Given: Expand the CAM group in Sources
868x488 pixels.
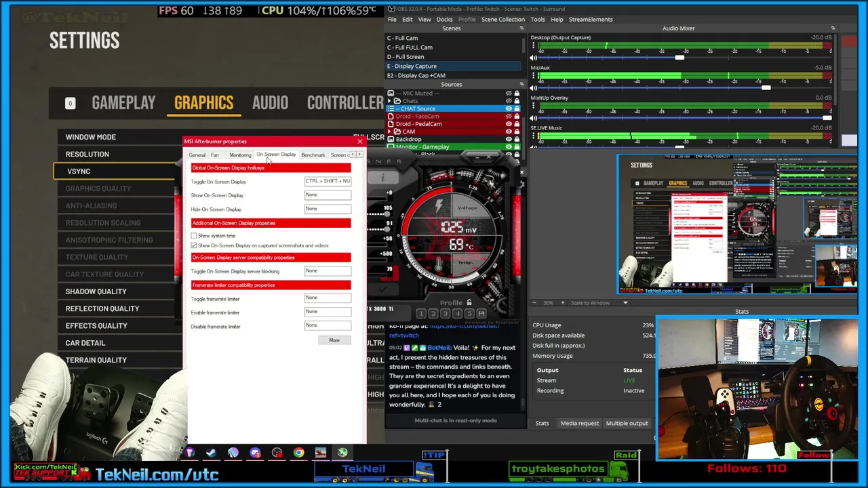Looking at the screenshot, I should pos(391,131).
